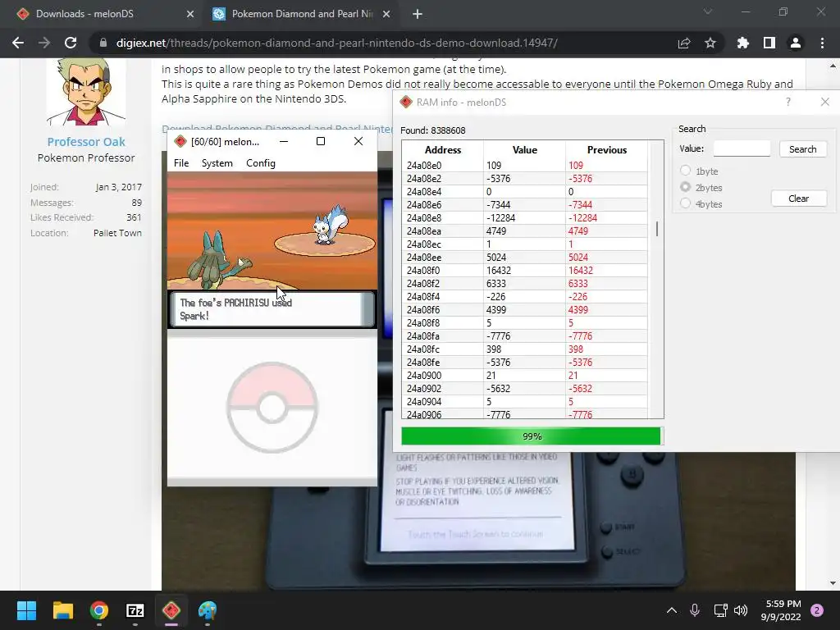Screen dimensions: 840x630
Task: Open File Explorer from the taskbar
Action: [62, 610]
